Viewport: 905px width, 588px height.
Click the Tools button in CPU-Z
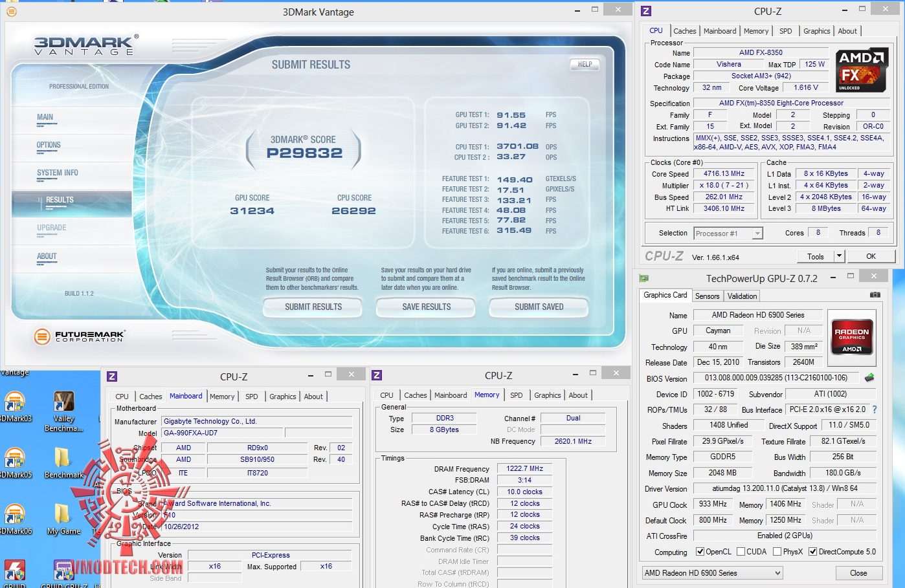pyautogui.click(x=816, y=256)
